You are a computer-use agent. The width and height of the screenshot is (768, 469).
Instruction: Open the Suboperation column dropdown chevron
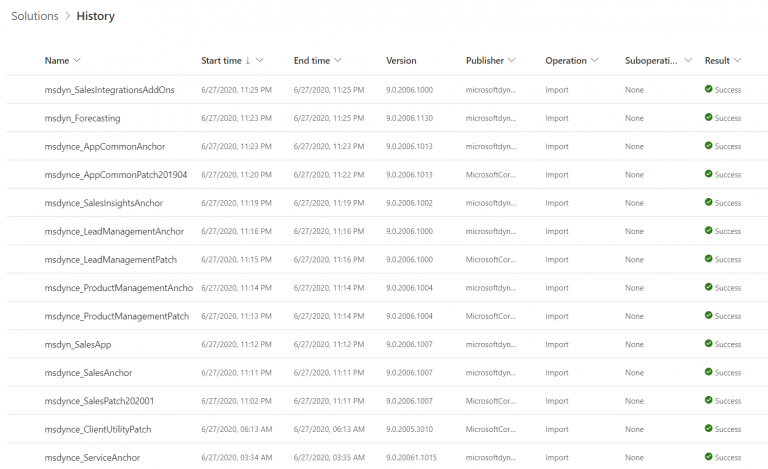tap(688, 60)
